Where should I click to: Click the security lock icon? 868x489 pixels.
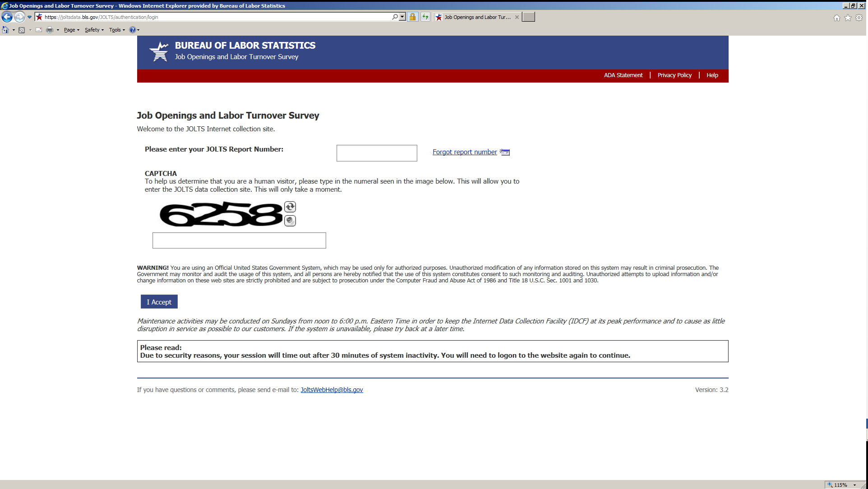coord(412,17)
